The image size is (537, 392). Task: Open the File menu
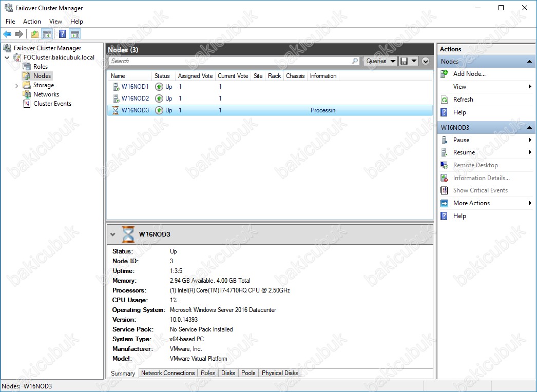point(10,21)
